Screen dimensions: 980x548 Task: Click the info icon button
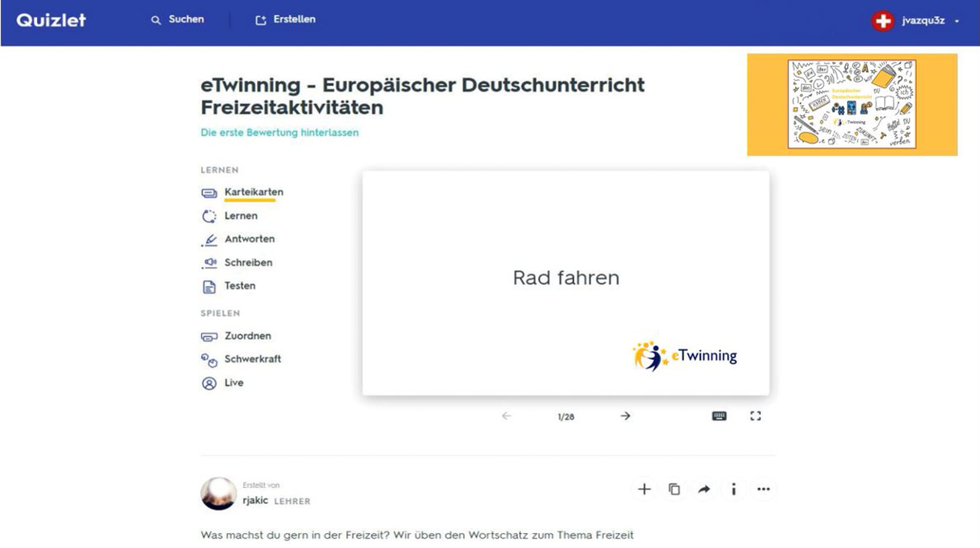(x=734, y=489)
